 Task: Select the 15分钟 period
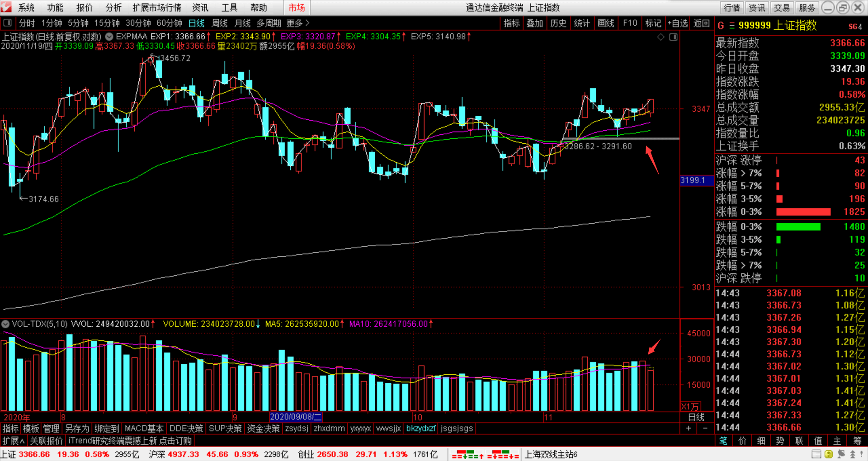(107, 23)
